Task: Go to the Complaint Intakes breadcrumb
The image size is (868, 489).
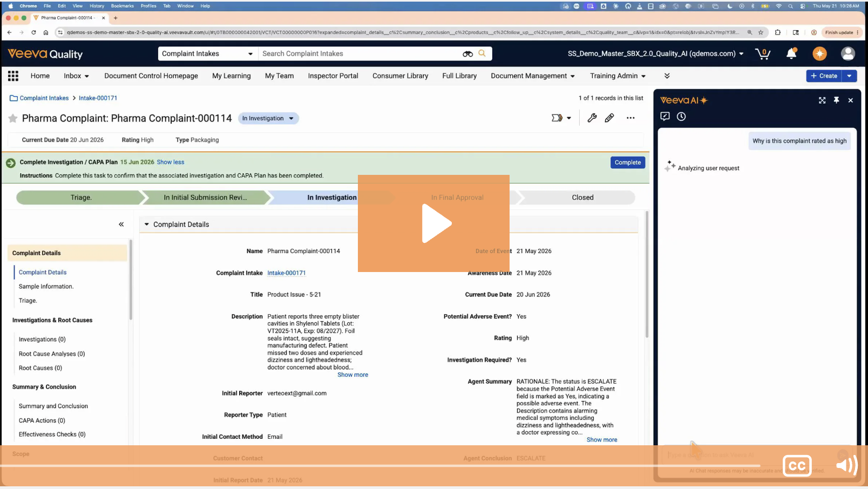Action: tap(44, 98)
